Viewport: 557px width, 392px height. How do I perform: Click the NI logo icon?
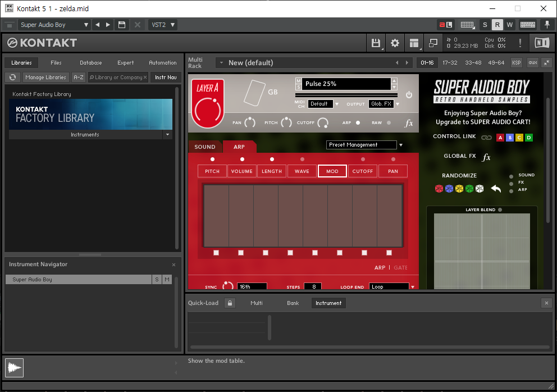[542, 43]
